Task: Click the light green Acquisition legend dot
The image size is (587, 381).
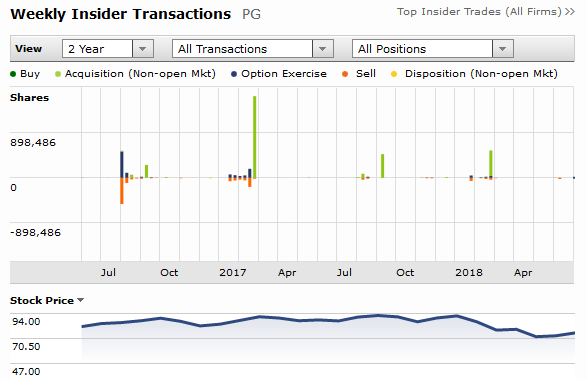Action: [58, 74]
